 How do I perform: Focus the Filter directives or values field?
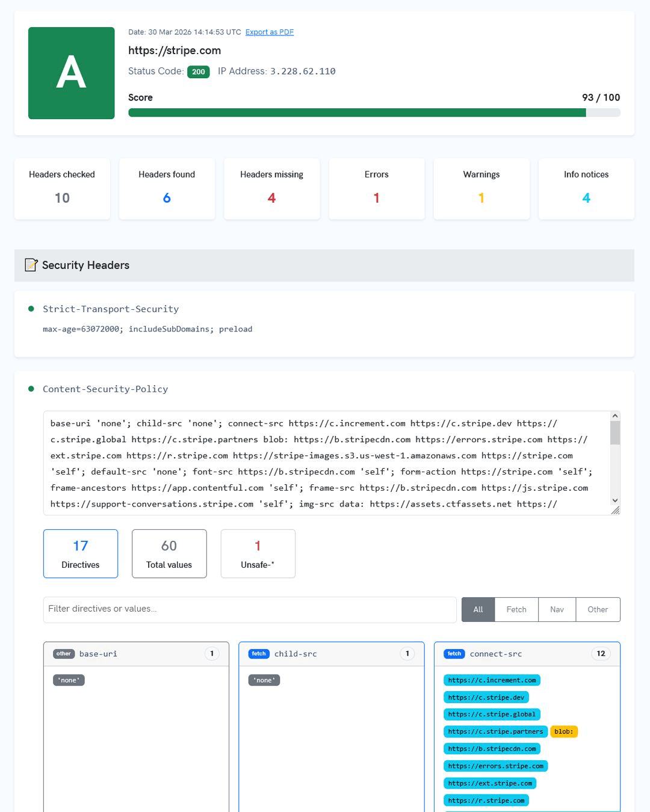tap(250, 609)
